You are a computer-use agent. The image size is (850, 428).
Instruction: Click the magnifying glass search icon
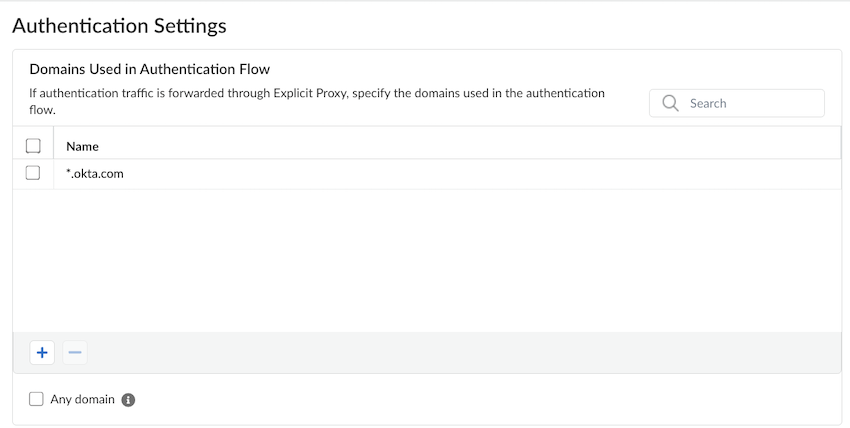pos(670,103)
